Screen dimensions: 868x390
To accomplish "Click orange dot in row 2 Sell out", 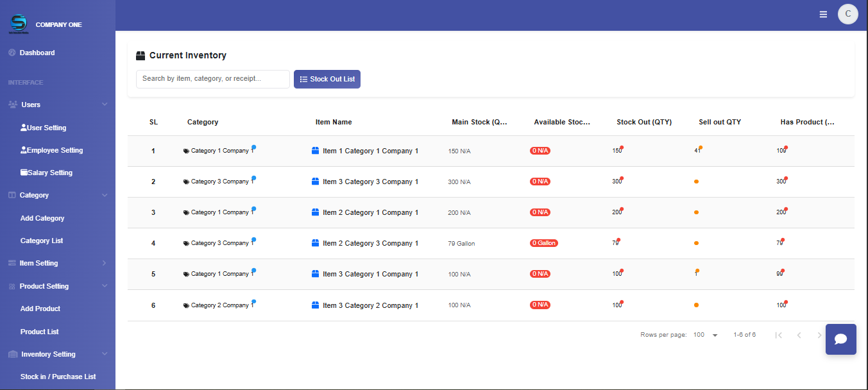I will click(696, 182).
